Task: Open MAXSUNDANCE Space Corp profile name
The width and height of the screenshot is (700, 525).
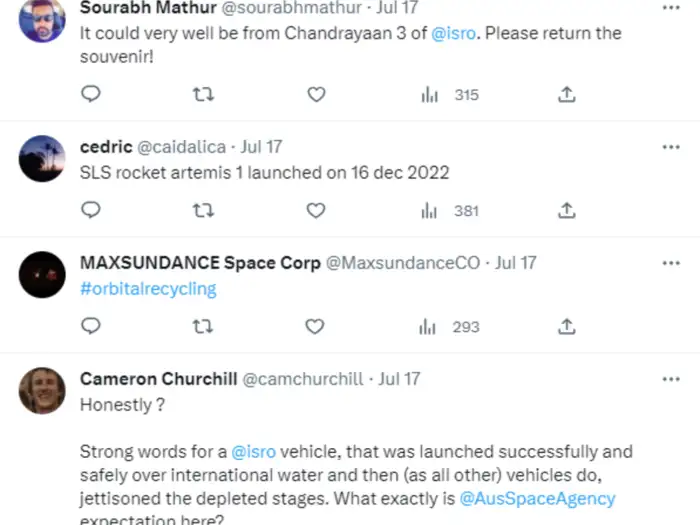Action: pos(200,263)
